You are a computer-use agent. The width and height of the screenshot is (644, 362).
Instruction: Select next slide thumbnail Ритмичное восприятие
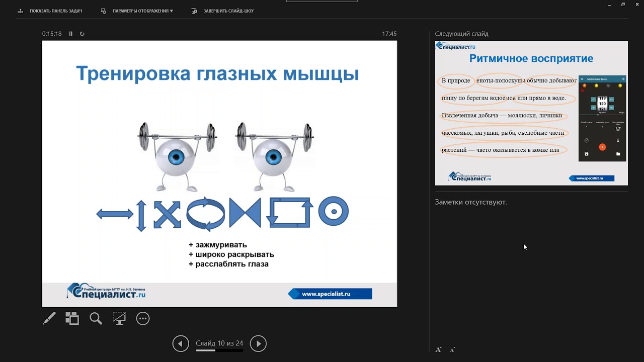pyautogui.click(x=531, y=113)
